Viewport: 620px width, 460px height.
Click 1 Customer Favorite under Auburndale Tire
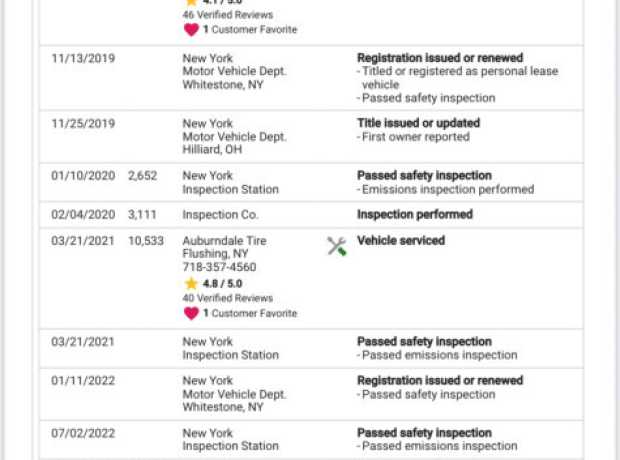click(250, 313)
